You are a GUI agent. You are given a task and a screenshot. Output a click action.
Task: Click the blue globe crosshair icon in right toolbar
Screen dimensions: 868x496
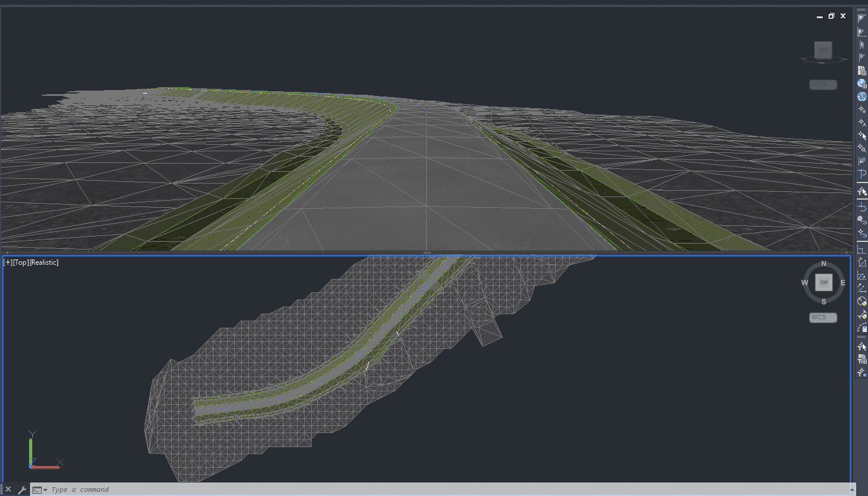pyautogui.click(x=862, y=96)
